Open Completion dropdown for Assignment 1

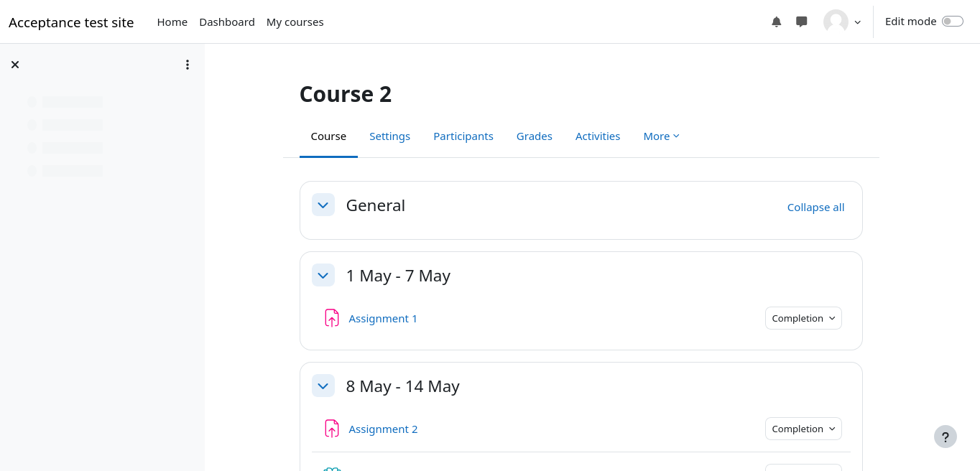[803, 318]
